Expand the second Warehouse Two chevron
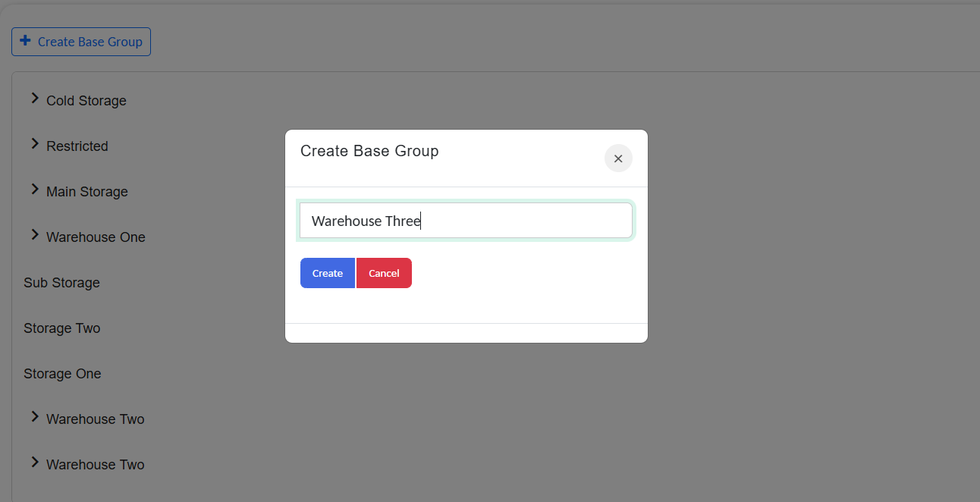Screen dimensions: 980x502 (x=35, y=463)
